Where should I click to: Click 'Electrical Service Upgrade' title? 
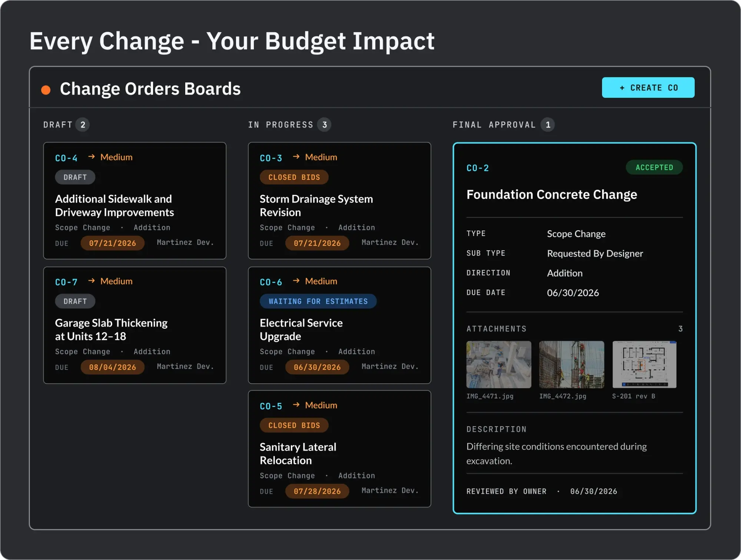[301, 329]
